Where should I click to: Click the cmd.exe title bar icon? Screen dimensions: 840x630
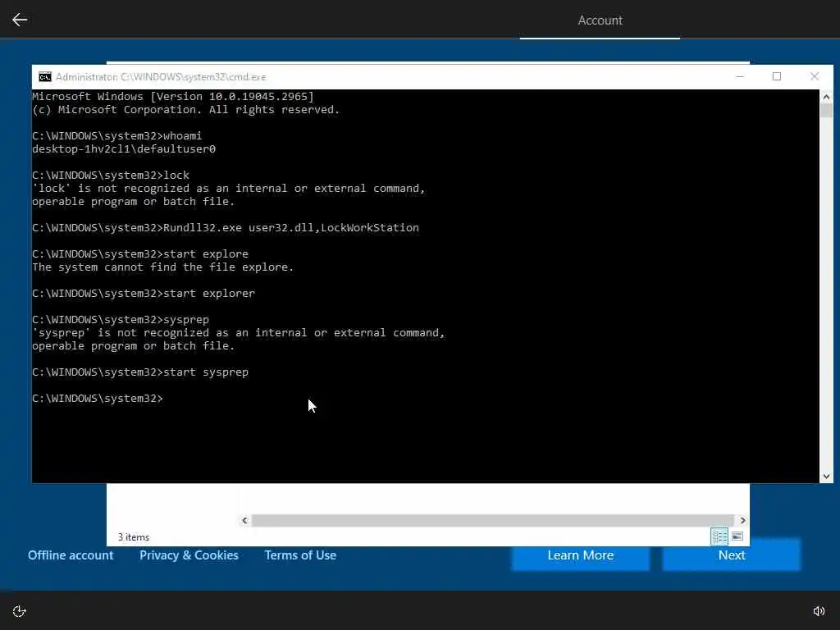tap(45, 77)
